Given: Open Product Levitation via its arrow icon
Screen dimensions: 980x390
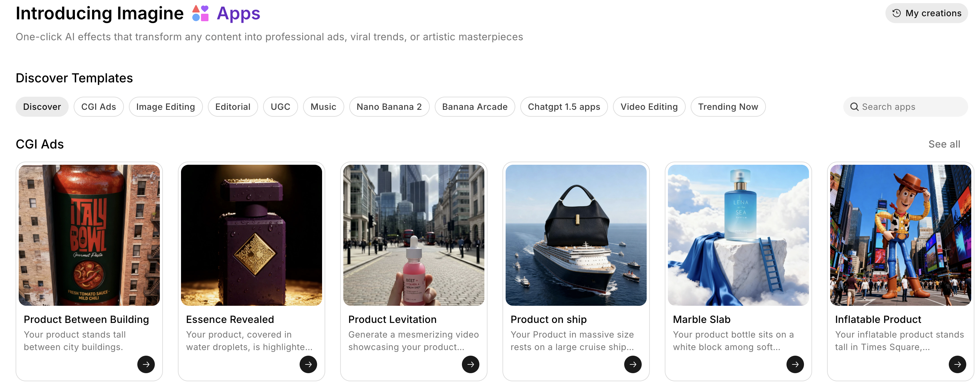Looking at the screenshot, I should click(x=471, y=364).
